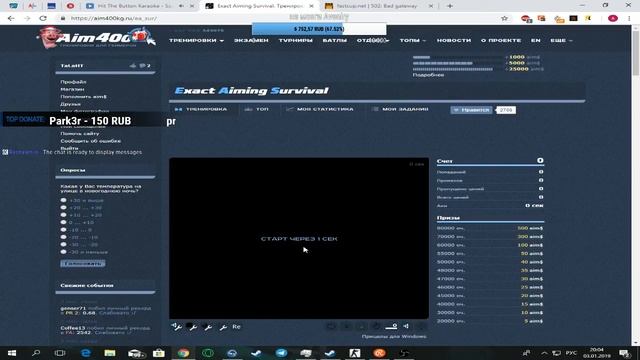
Task: Switch to Chrome on the taskbar
Action: point(183,353)
